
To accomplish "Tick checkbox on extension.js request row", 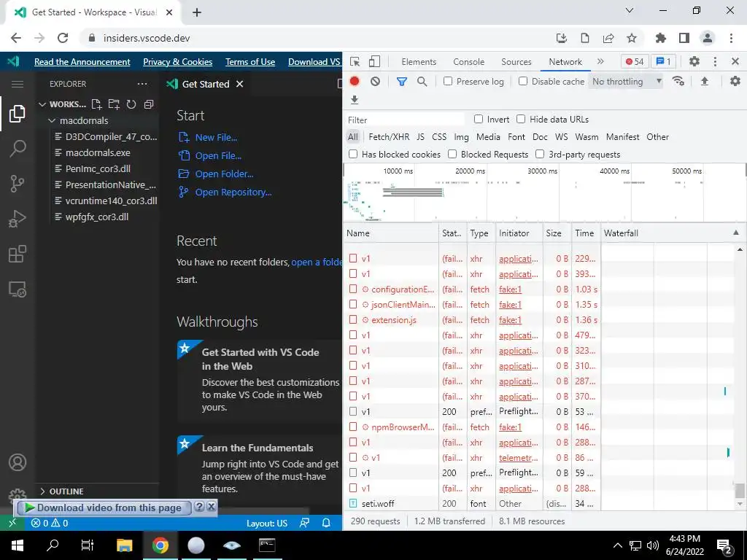I will pyautogui.click(x=353, y=319).
